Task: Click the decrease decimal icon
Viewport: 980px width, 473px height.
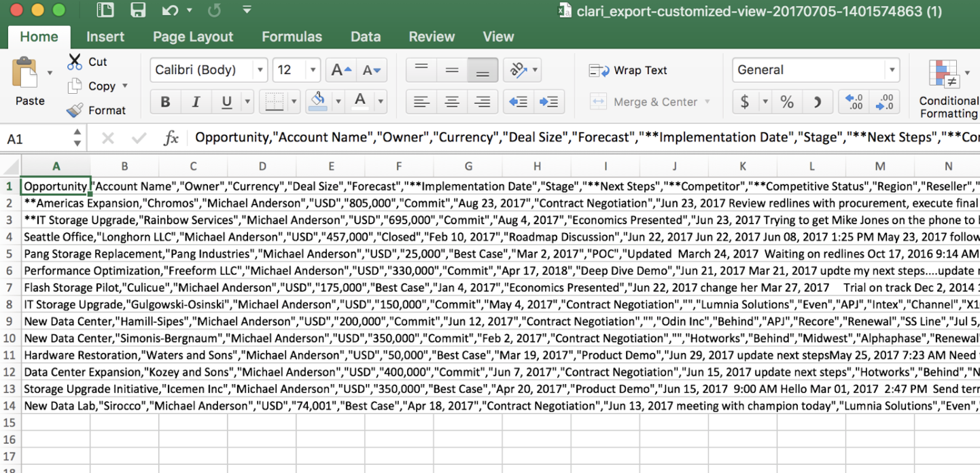Action: point(884,102)
